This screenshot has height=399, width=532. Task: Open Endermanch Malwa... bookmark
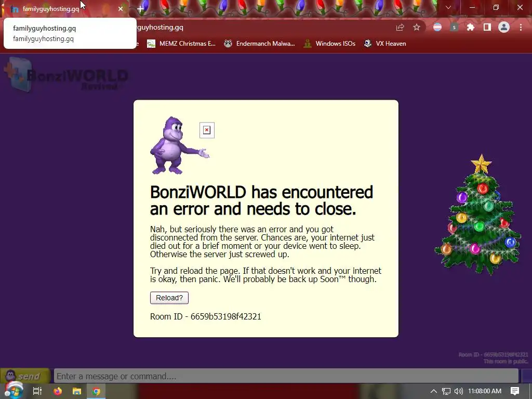(259, 44)
